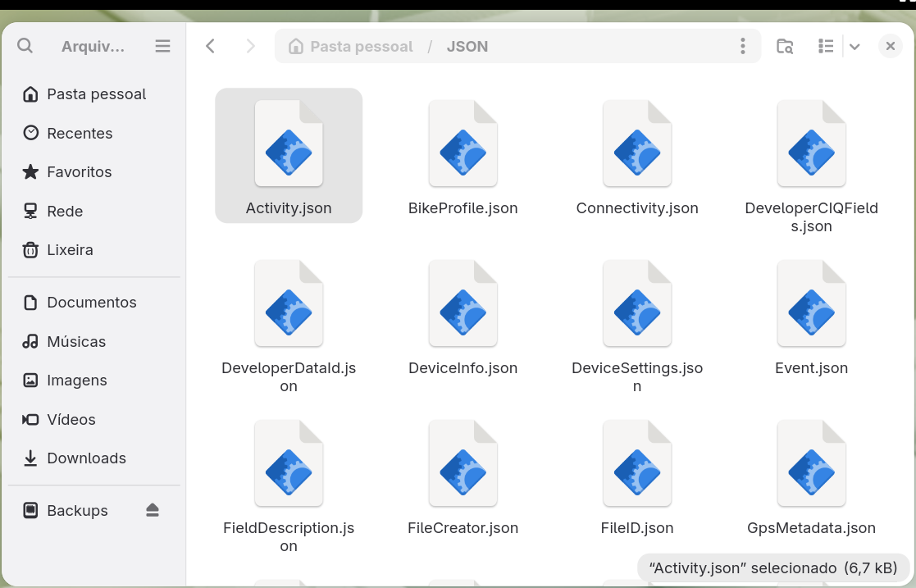Screen dimensions: 916x588
Task: Select the DeveloperCIQFields.json file icon
Action: click(811, 144)
